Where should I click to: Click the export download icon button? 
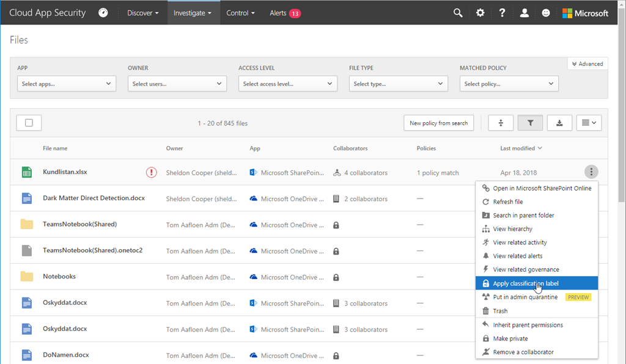559,123
